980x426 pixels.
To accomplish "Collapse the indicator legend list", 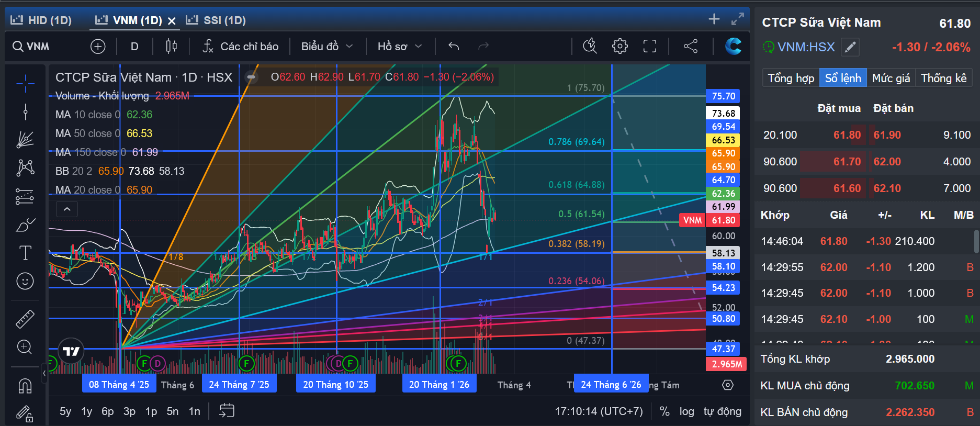I will point(67,209).
